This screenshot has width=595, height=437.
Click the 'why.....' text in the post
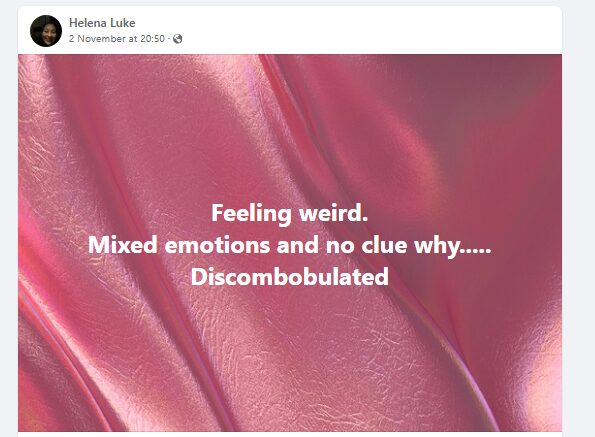coord(452,247)
